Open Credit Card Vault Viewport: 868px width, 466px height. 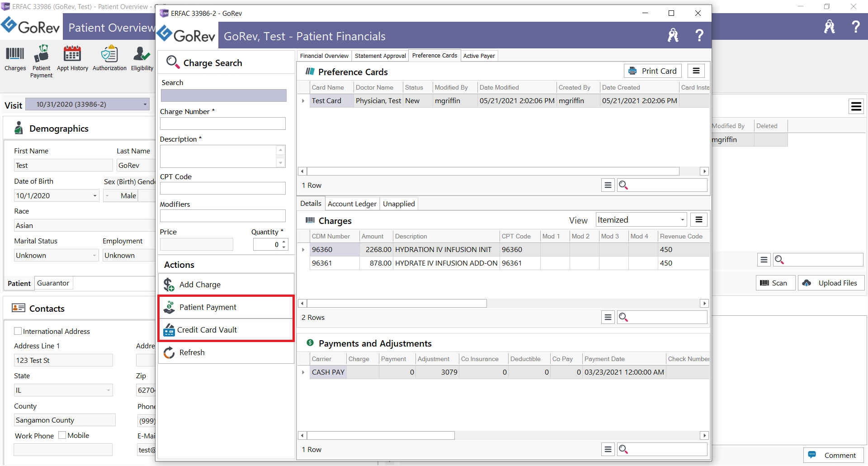point(226,330)
